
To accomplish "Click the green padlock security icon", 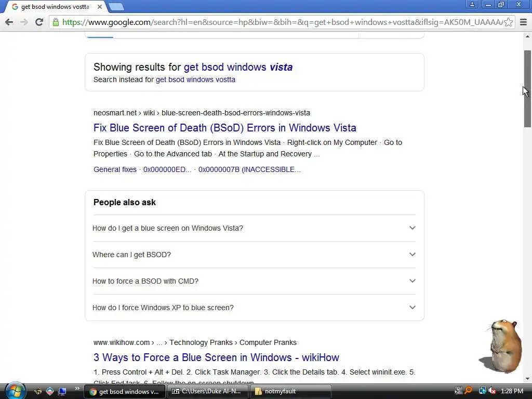I will coord(56,22).
